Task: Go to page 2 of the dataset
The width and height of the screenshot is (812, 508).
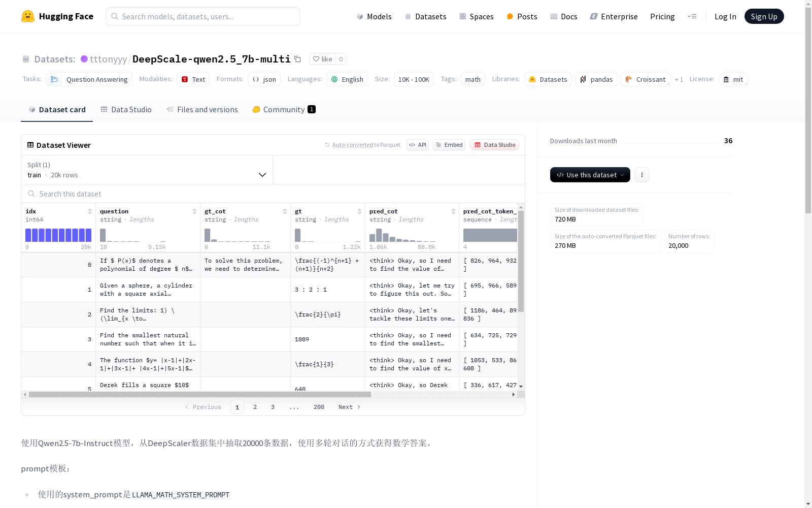Action: point(255,407)
